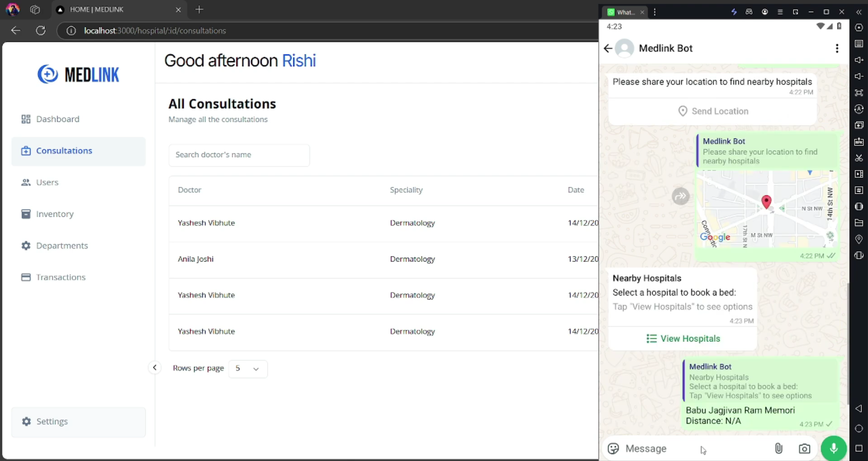
Task: Click the forward arrow beside the map
Action: (x=680, y=196)
